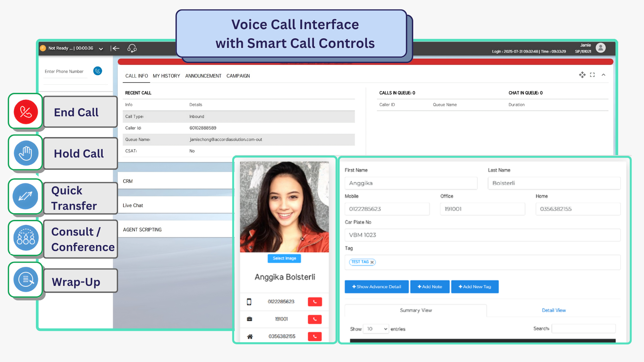This screenshot has height=362, width=644.
Task: Click the Car Plate No field
Action: point(483,235)
